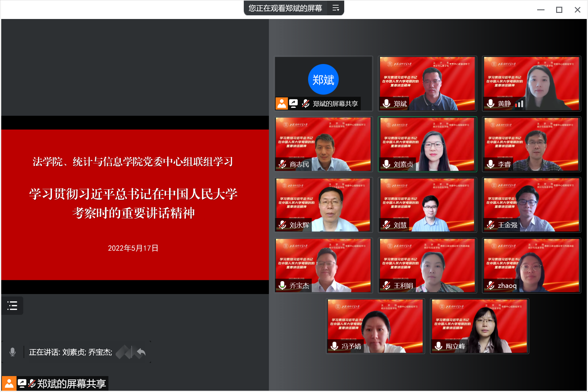The width and height of the screenshot is (588, 392).
Task: Open the list panel icon beside the slide
Action: (x=12, y=305)
